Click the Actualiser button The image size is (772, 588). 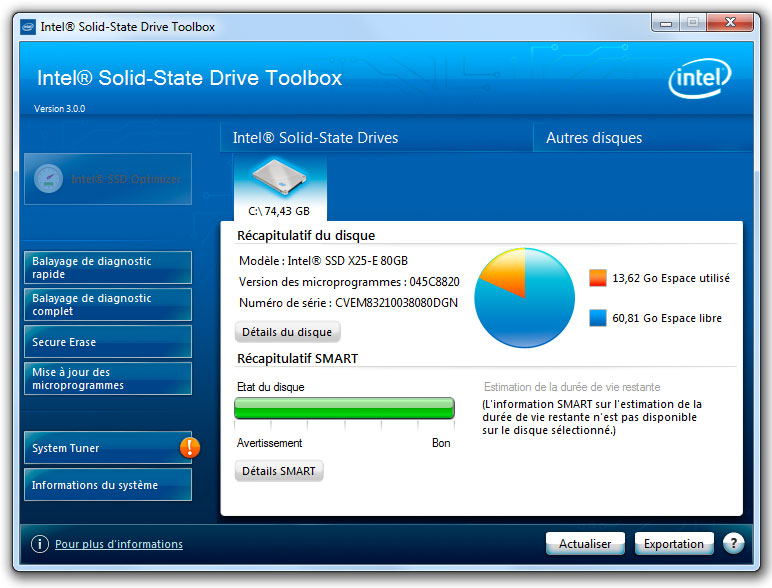(585, 544)
